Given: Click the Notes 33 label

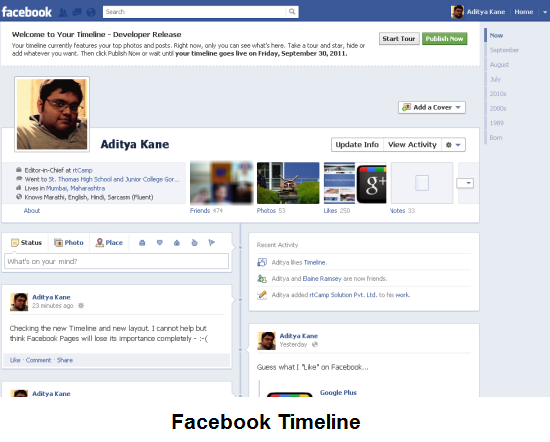Looking at the screenshot, I should (402, 210).
